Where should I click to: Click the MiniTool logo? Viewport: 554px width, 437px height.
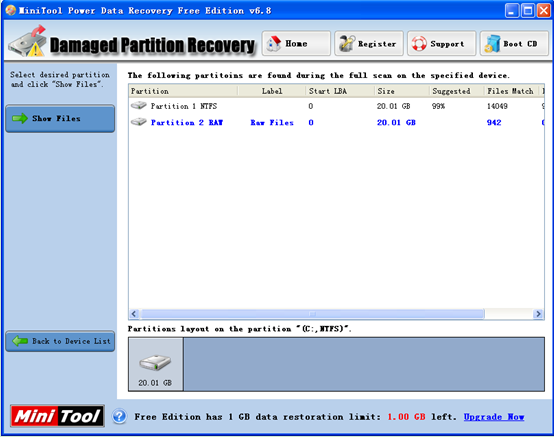(x=57, y=416)
